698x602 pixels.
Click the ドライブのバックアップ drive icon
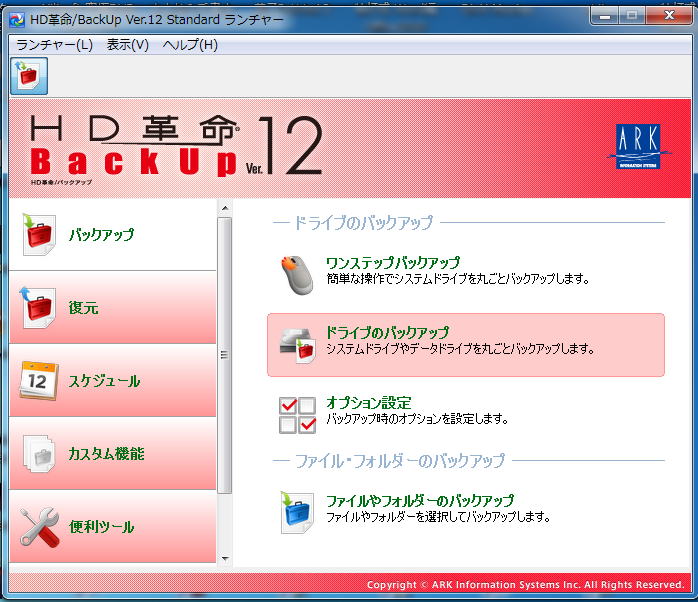click(296, 344)
